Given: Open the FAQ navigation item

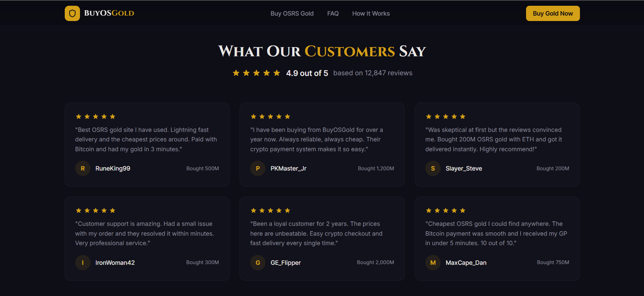Looking at the screenshot, I should [333, 14].
